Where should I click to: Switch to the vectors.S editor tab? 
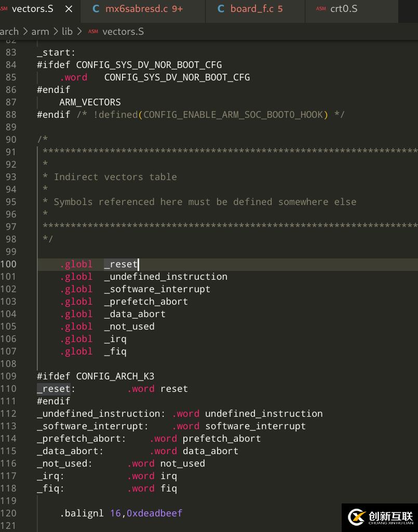(x=32, y=9)
